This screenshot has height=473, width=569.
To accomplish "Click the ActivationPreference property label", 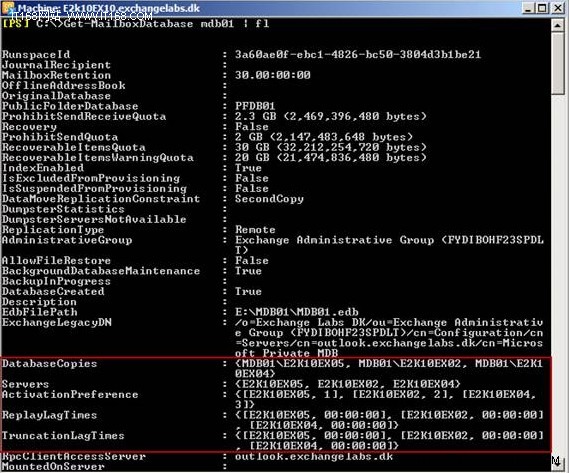I will pyautogui.click(x=70, y=395).
